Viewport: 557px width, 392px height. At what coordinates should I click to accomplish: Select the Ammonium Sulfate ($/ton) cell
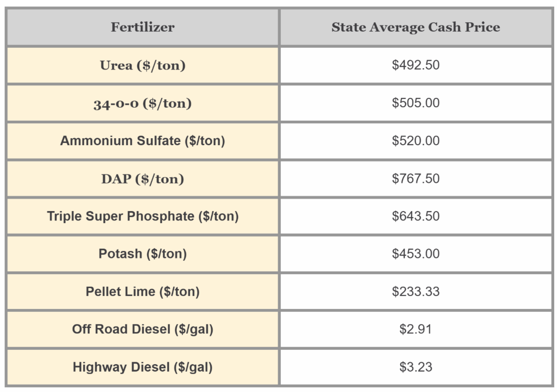(x=142, y=141)
